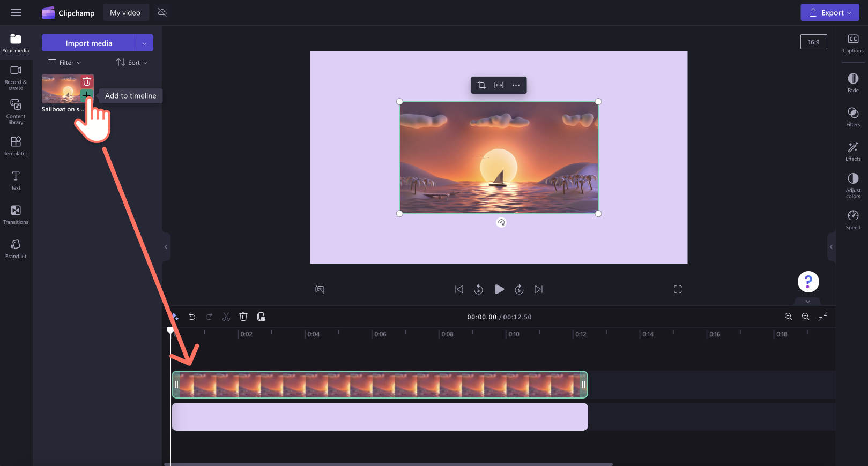This screenshot has width=868, height=466.
Task: Rewind five seconds
Action: [x=479, y=289]
